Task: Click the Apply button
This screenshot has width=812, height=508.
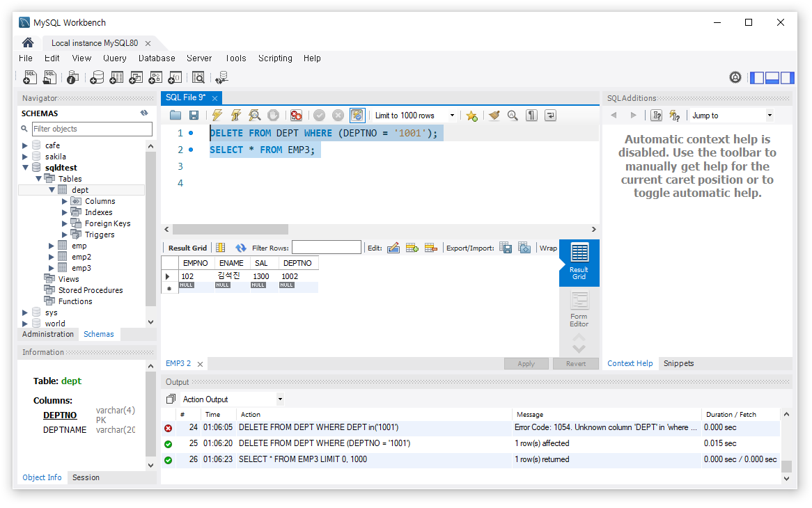Action: 526,364
